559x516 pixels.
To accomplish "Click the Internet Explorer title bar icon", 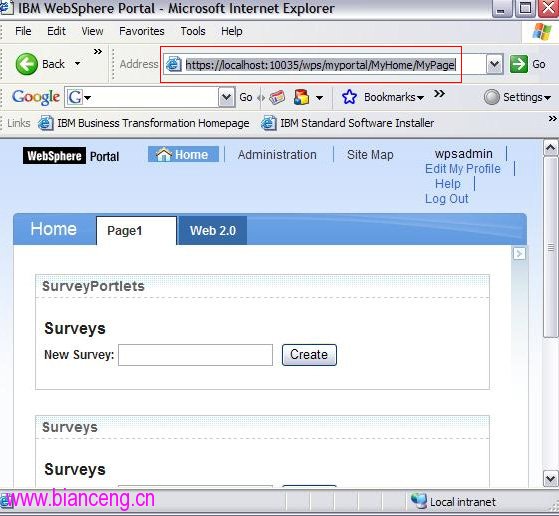I will tap(6, 8).
